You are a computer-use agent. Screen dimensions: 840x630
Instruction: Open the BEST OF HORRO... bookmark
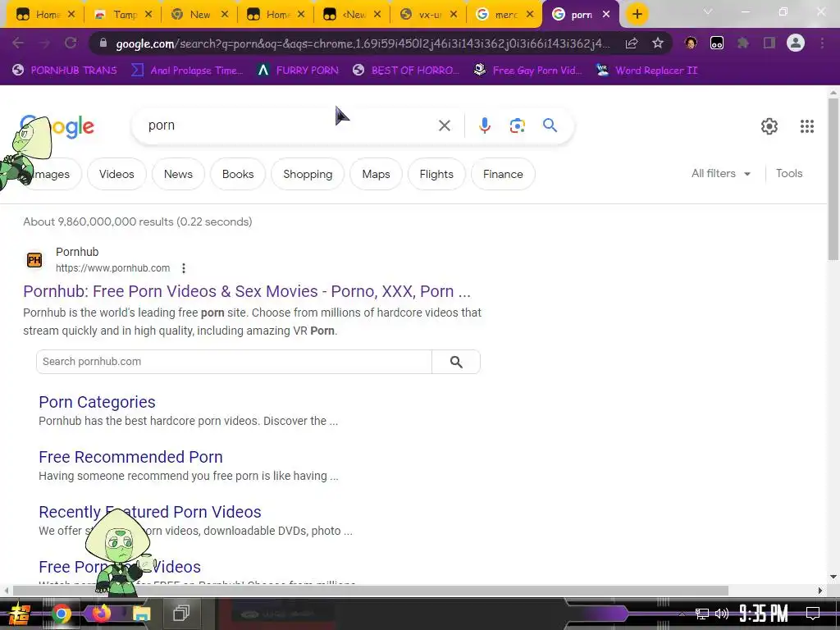tap(406, 71)
